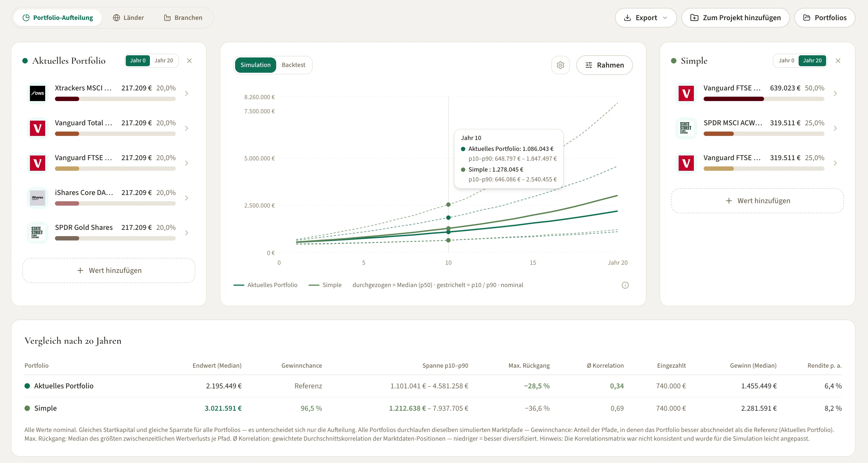Click Simple row in comparison table
The height and width of the screenshot is (463, 868).
point(433,408)
